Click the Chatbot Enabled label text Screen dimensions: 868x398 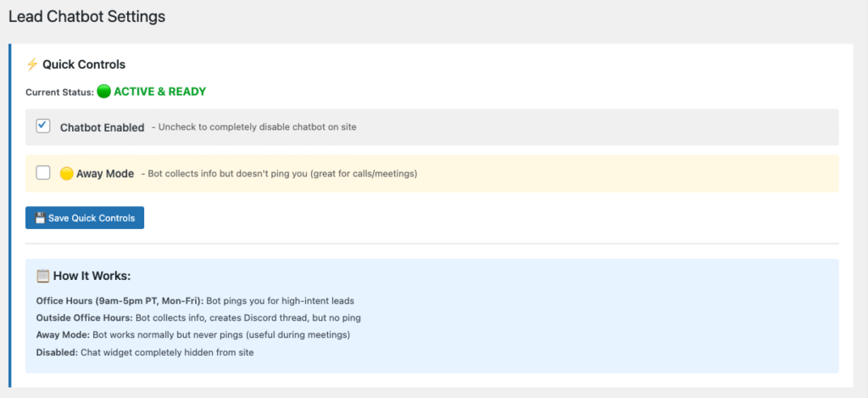coord(102,127)
